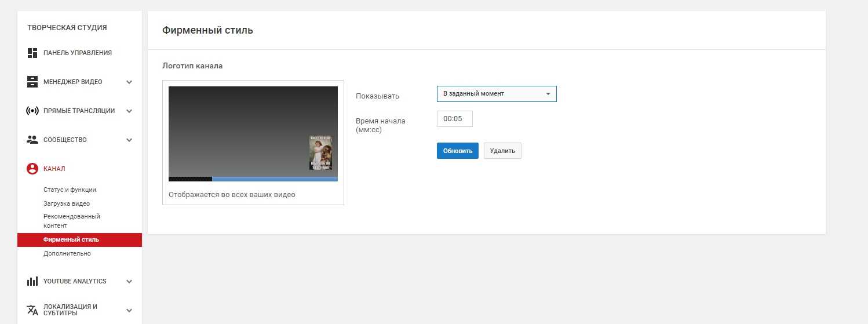Expand the YouTube Analytics chevron
868x324 pixels.
point(129,282)
